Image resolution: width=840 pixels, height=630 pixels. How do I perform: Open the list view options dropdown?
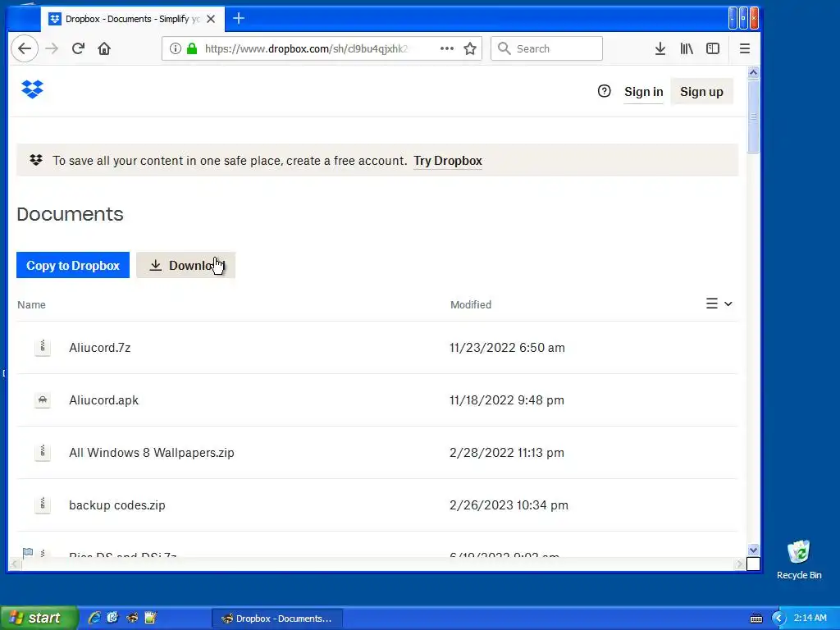pos(719,304)
